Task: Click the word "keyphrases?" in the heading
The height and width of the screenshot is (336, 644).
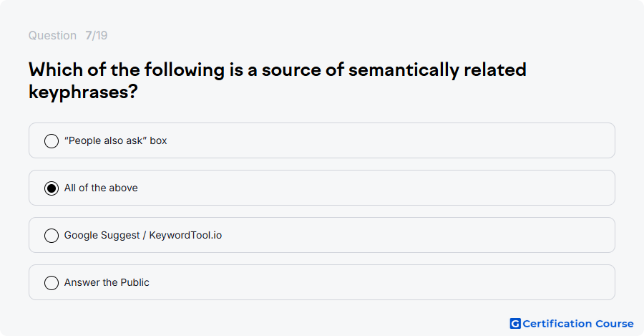Action: (83, 92)
